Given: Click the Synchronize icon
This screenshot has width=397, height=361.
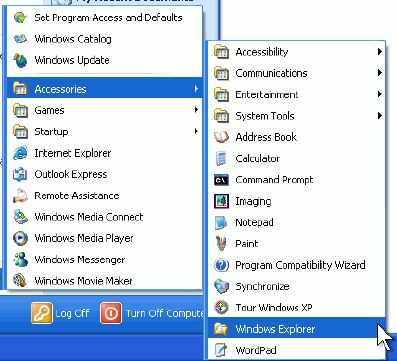Looking at the screenshot, I should click(x=221, y=286).
